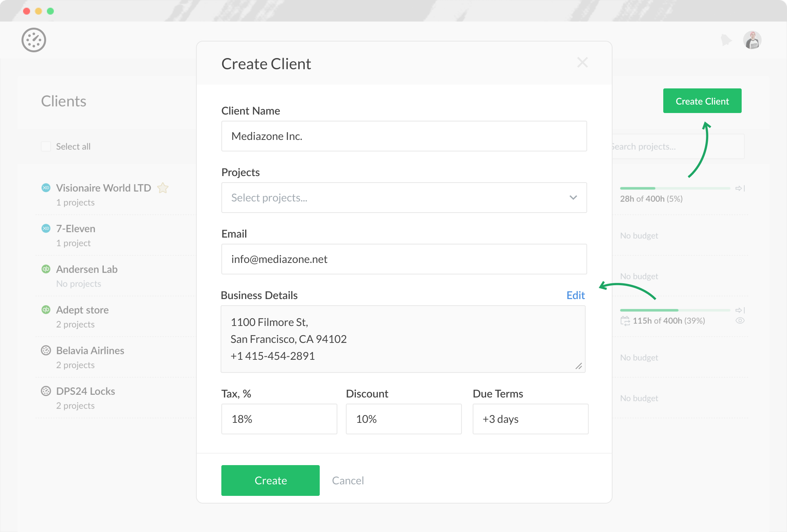The image size is (787, 532).
Task: Expand the Select projects dropdown
Action: (x=404, y=198)
